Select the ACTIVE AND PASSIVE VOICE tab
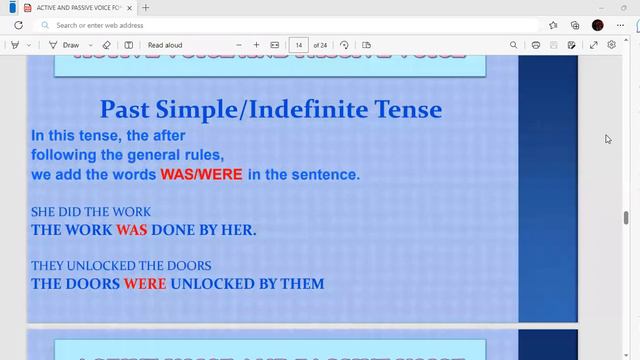 [78, 8]
